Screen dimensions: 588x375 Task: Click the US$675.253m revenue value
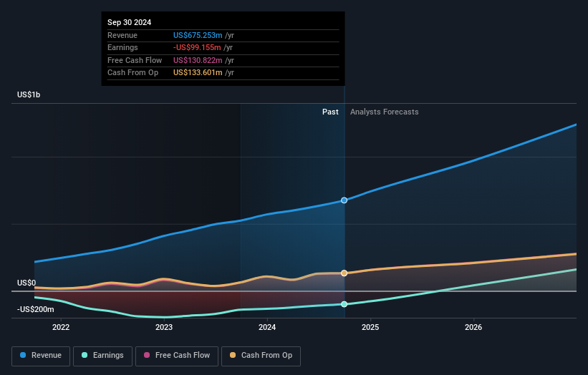(x=198, y=35)
